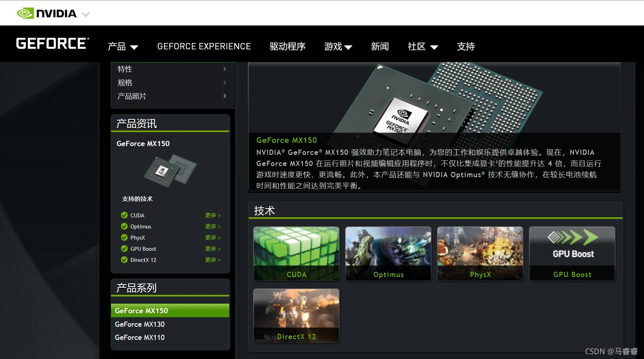Click the green check icon beside DirectX 12

coord(124,260)
